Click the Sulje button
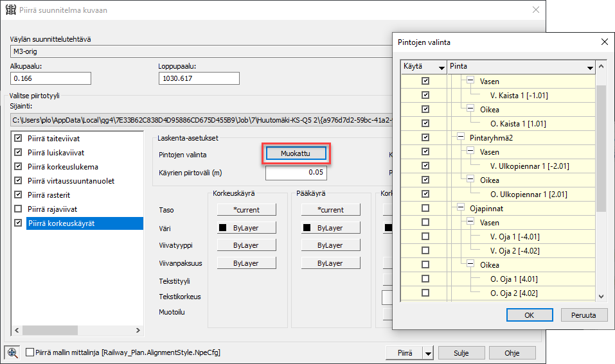The image size is (615, 364). (x=461, y=353)
